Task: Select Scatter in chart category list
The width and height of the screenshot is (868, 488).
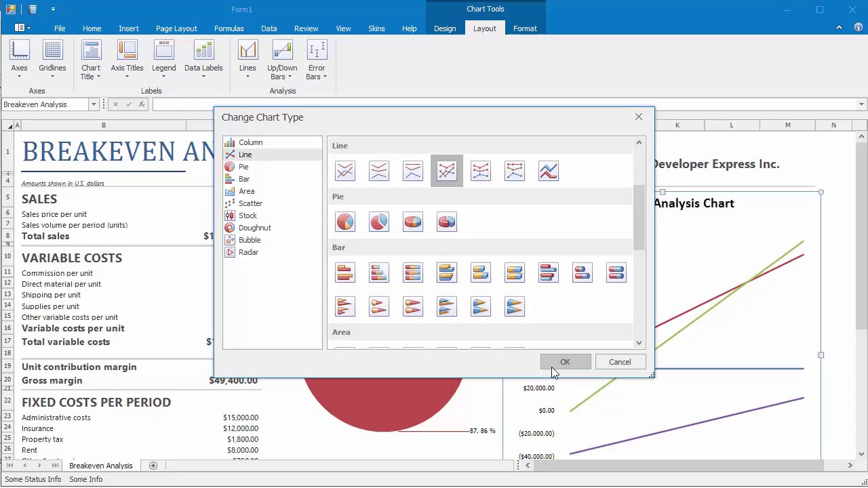Action: 273,203
